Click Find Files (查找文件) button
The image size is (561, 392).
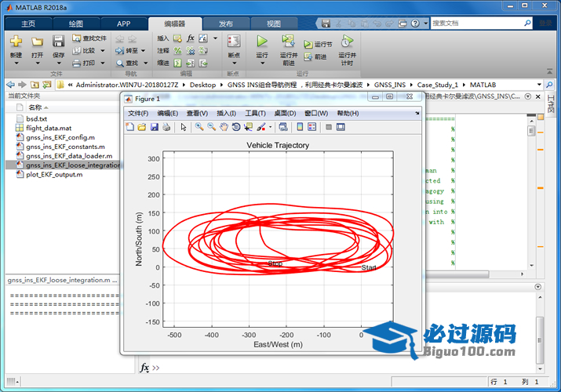[89, 38]
